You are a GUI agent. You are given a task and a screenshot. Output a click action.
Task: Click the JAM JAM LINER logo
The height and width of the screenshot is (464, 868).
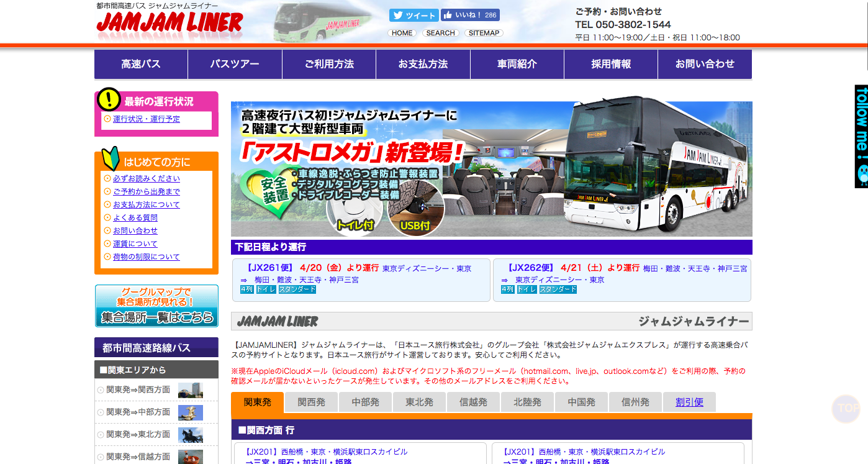[x=170, y=24]
